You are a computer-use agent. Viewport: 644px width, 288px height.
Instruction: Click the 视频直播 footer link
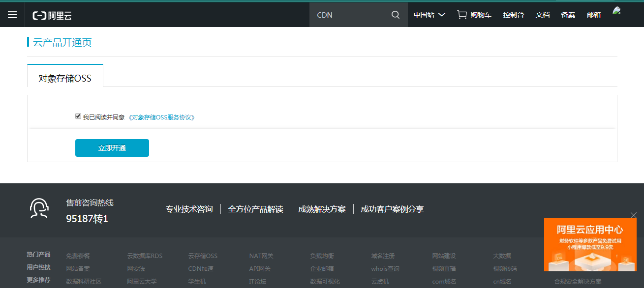[x=444, y=269]
